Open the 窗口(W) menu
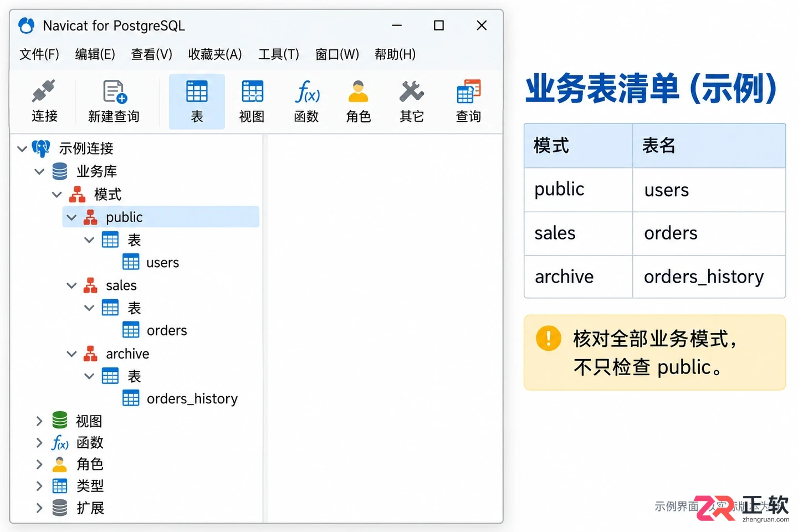Screen dimensions: 798x532 point(337,54)
